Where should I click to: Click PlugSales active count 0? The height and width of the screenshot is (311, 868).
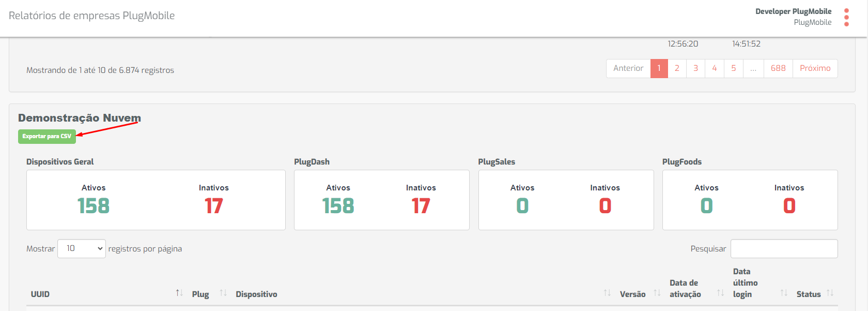[x=522, y=206]
